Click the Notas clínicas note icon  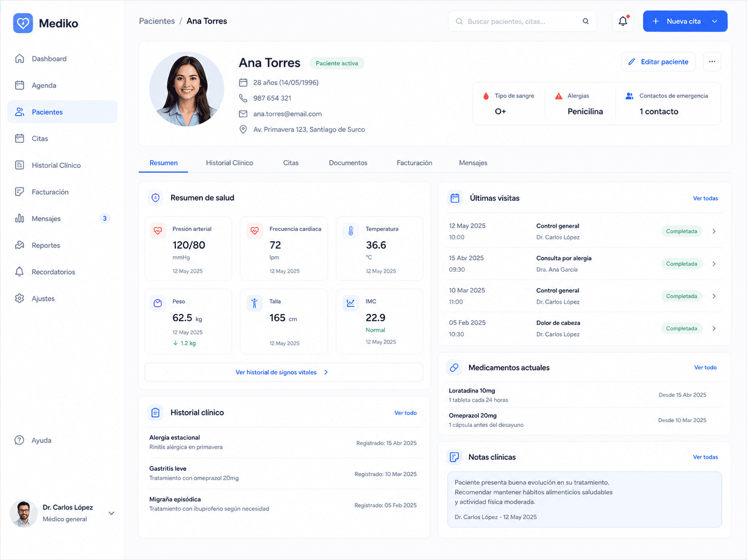454,457
